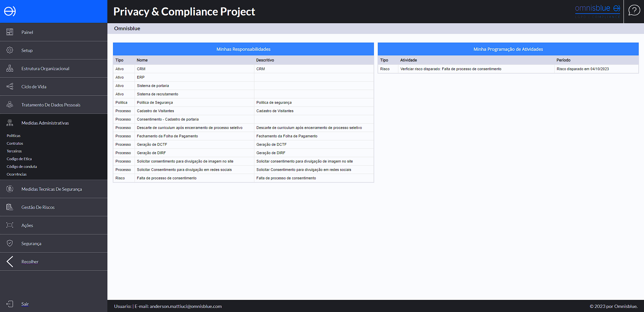Open the Contratos submenu item
Image resolution: width=644 pixels, height=312 pixels.
(15, 143)
